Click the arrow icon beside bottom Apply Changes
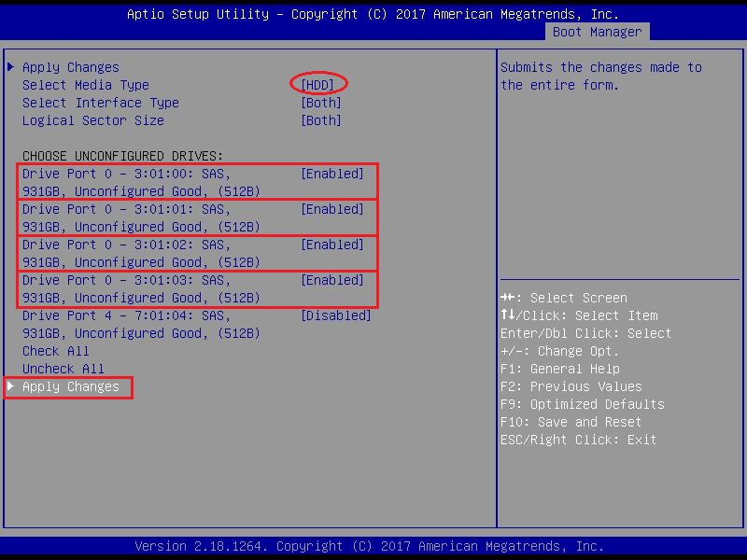This screenshot has height=560, width=747. tap(11, 386)
